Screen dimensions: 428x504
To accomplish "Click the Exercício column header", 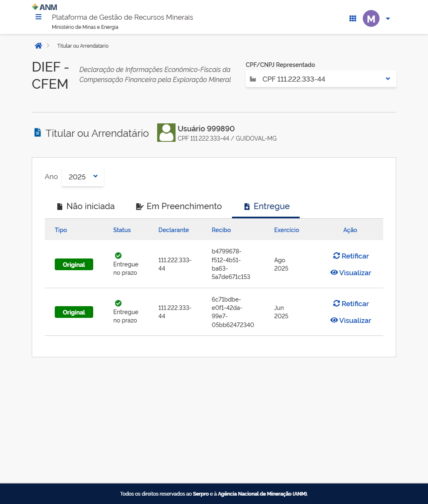I will tap(286, 230).
